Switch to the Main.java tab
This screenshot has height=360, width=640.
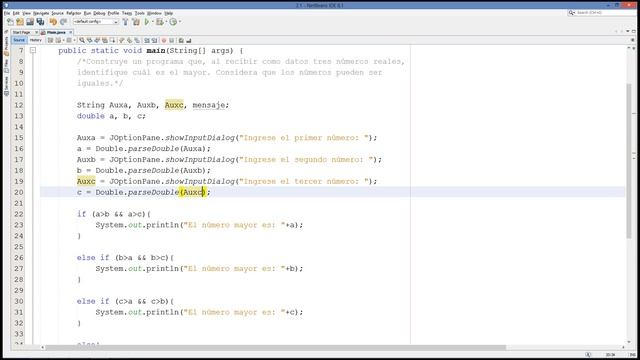click(56, 32)
